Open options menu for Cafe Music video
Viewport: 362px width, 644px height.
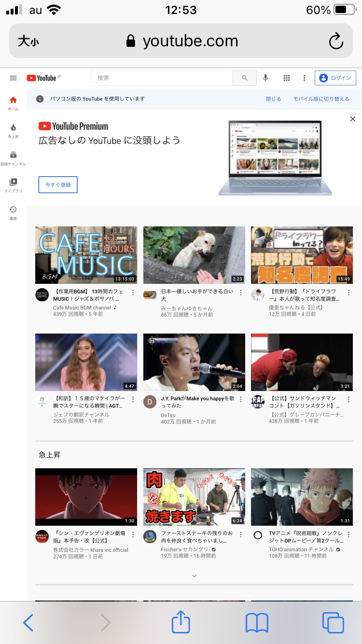pos(133,293)
